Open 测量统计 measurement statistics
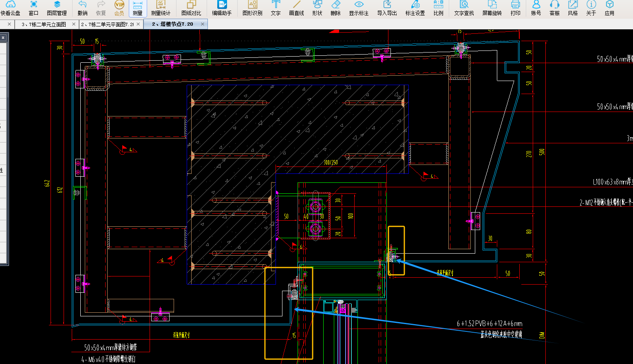The image size is (633, 364). click(x=161, y=8)
